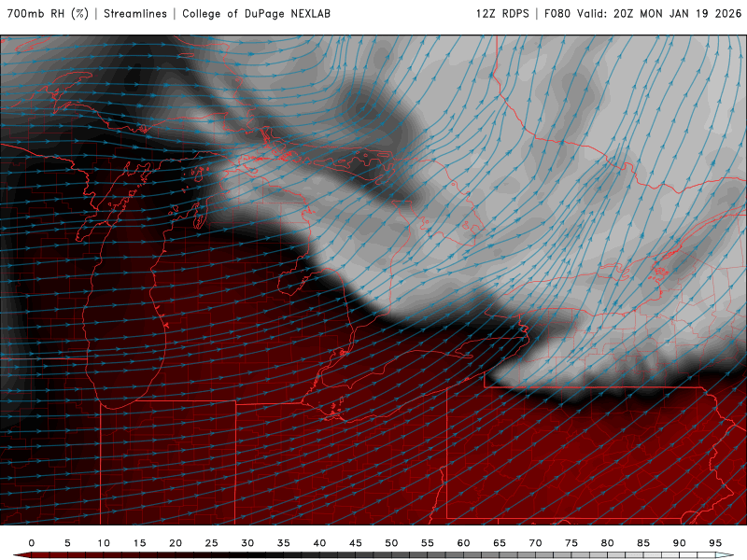747x560 pixels.
Task: Click the colorbar label "15"
Action: pos(139,543)
